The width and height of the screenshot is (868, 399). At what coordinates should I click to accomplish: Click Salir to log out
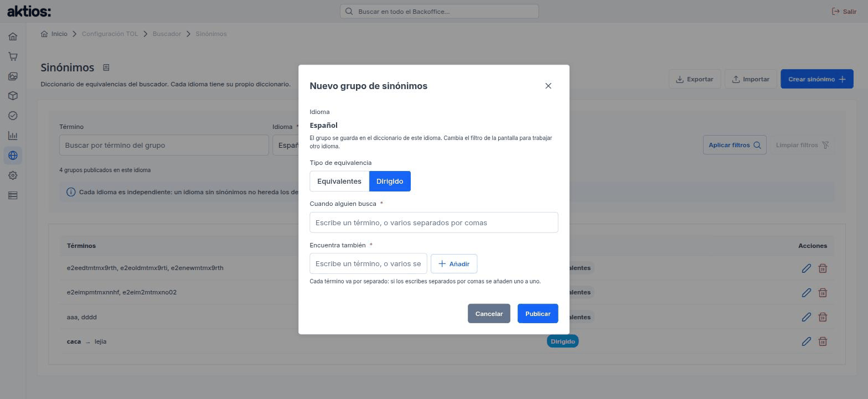844,11
